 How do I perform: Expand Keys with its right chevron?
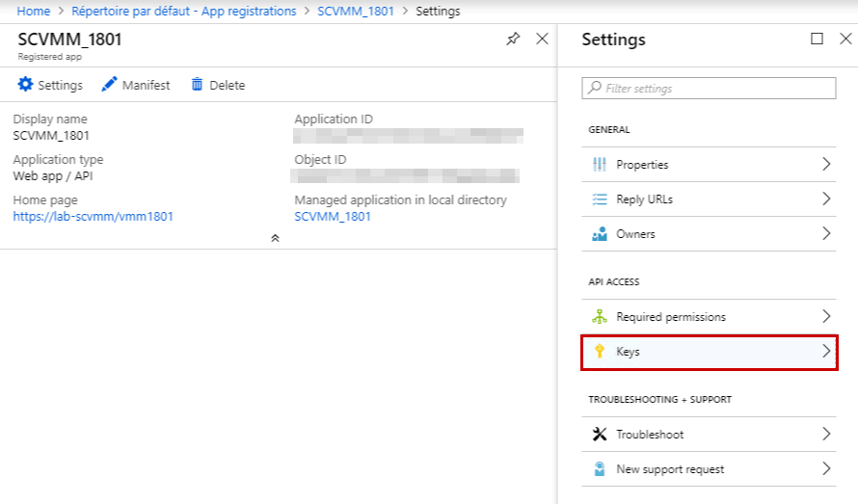coord(826,351)
